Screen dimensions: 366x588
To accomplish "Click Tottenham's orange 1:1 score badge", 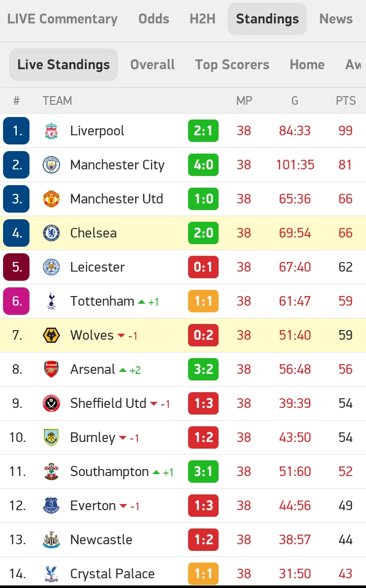I will pos(203,301).
